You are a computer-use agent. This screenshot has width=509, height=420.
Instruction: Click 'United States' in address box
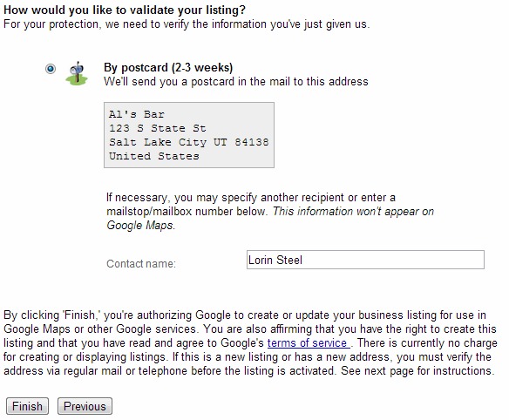coord(154,156)
